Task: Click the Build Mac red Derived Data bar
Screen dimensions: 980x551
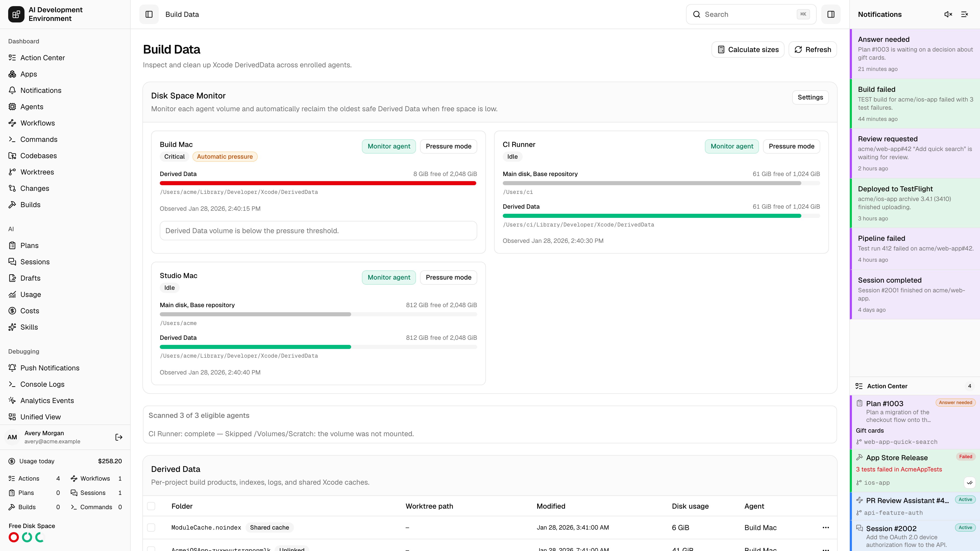Action: click(x=318, y=183)
